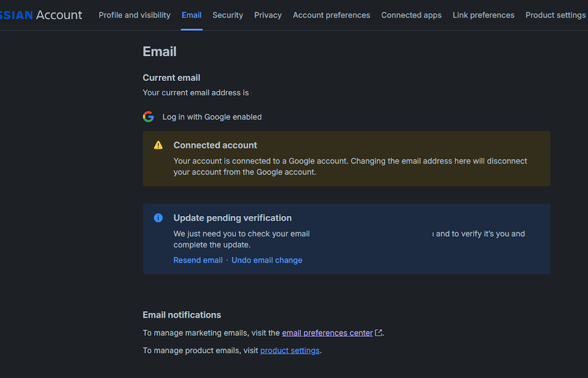588x378 pixels.
Task: Click the blue info circle icon
Action: [x=158, y=218]
